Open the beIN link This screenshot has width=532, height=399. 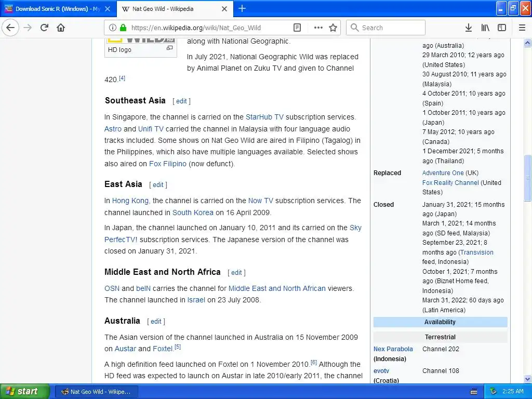click(143, 289)
